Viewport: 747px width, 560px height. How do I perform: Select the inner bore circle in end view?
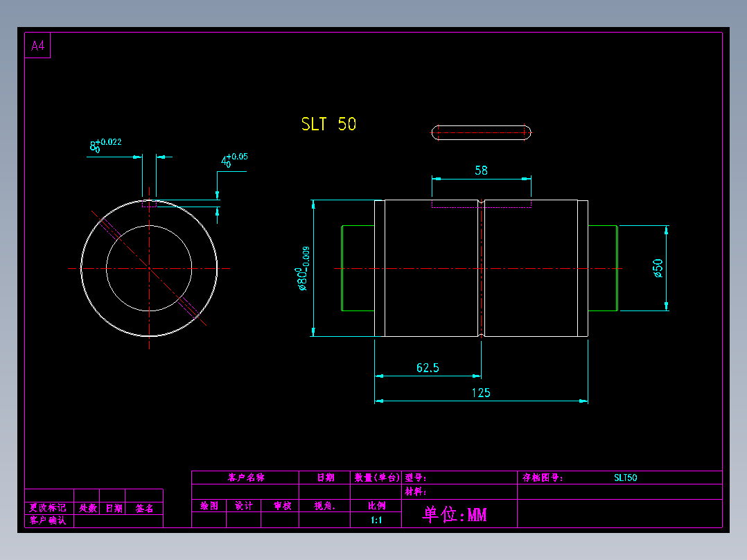coord(149,268)
